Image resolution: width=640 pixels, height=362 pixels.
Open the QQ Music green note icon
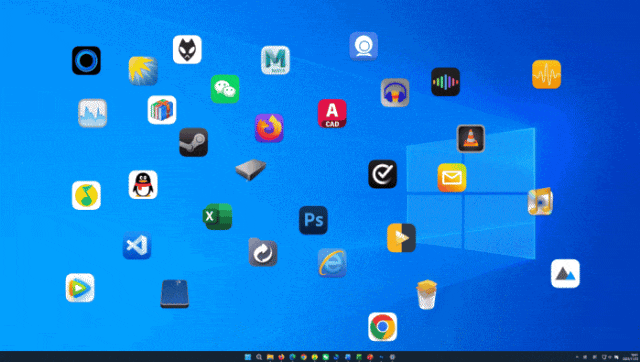(86, 195)
